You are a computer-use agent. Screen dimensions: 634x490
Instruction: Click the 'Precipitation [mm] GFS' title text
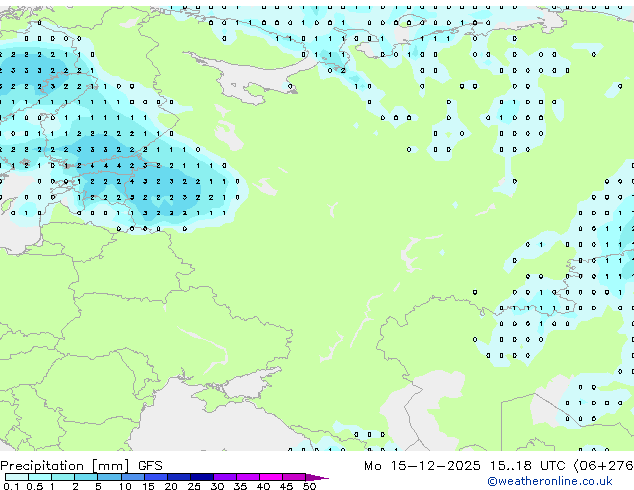click(x=81, y=466)
